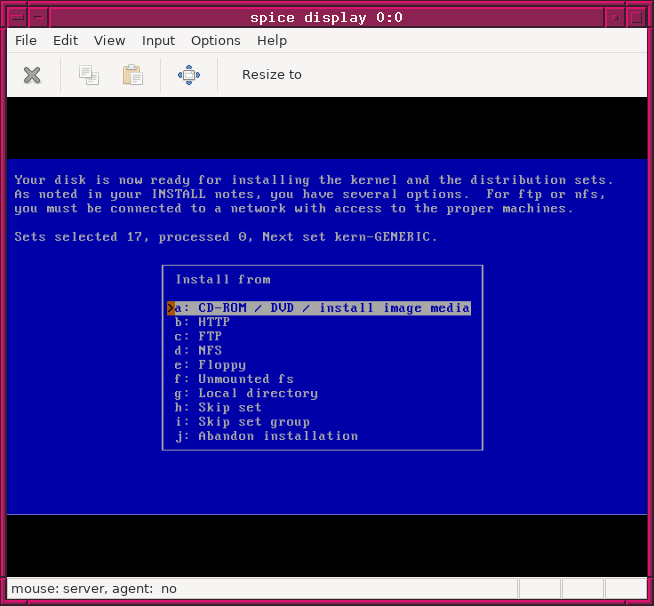654x606 pixels.
Task: Open the Help menu
Action: tap(272, 40)
